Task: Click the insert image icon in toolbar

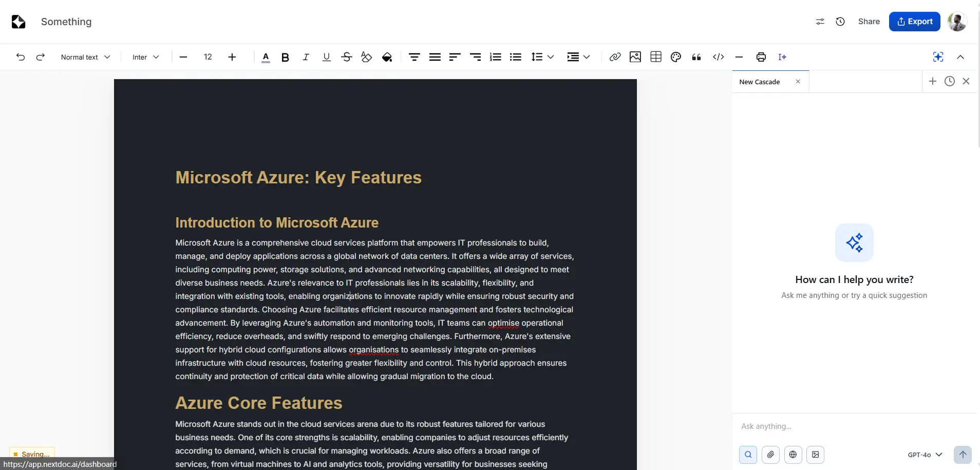Action: pos(635,57)
